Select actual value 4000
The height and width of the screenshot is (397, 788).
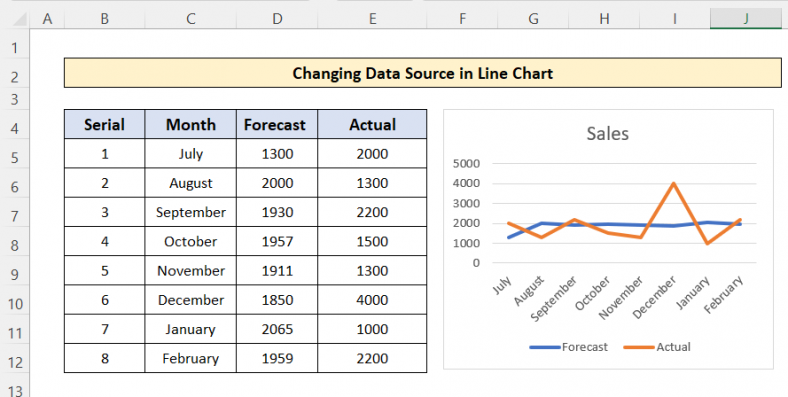[x=372, y=300]
